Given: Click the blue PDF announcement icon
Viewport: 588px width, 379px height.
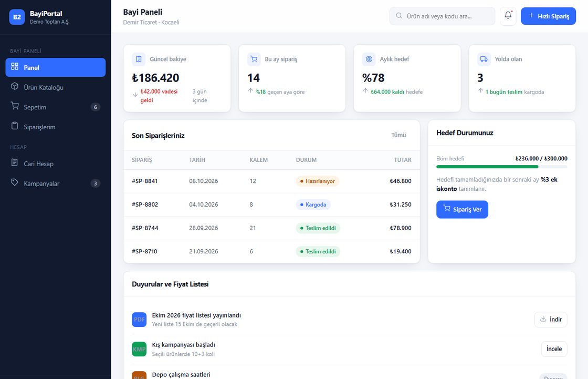Looking at the screenshot, I should coord(139,320).
